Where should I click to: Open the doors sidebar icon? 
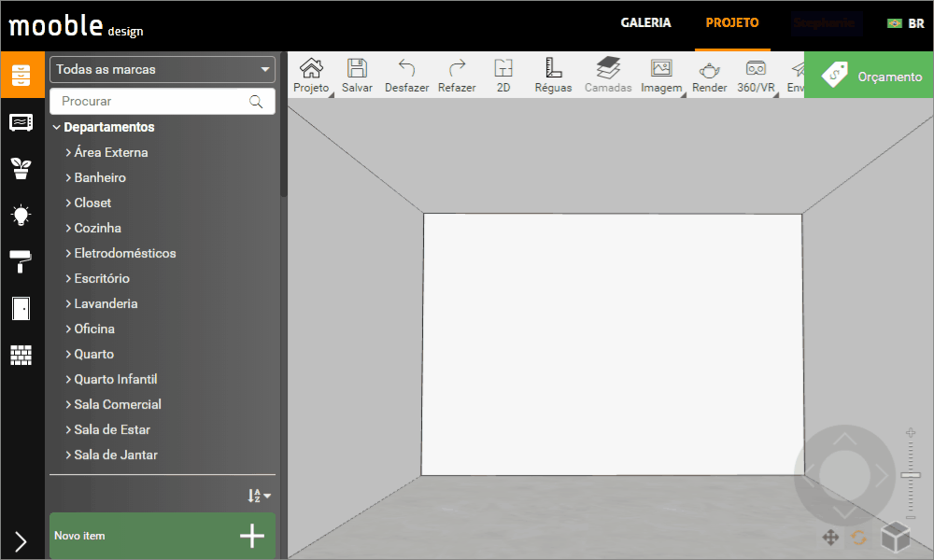pyautogui.click(x=21, y=308)
